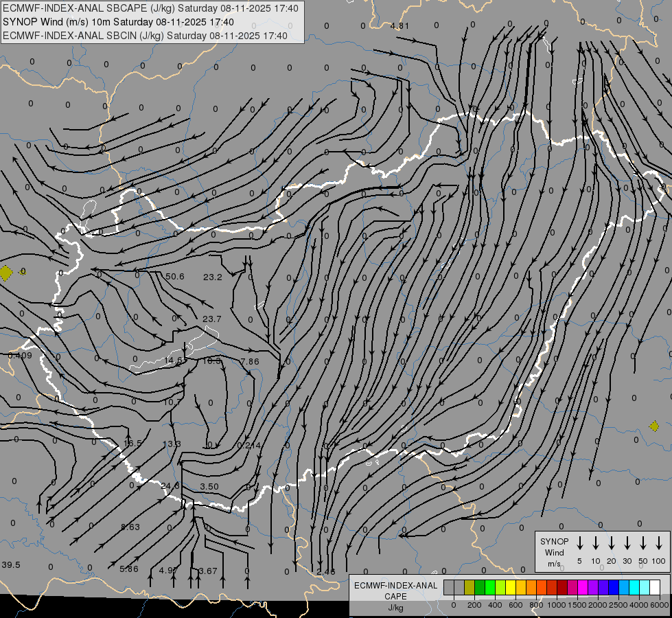Click the 5 m/s wind arrow in legend
672x618 pixels.
pyautogui.click(x=579, y=543)
